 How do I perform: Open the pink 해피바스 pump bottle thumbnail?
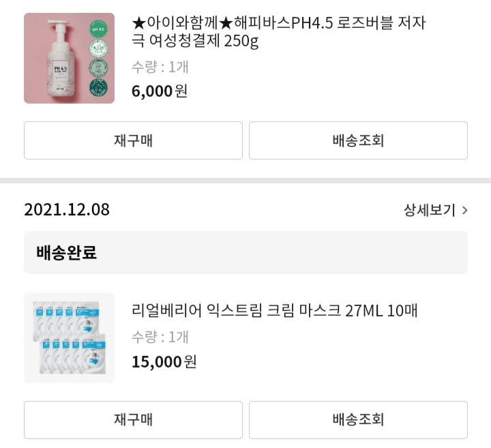tap(69, 58)
